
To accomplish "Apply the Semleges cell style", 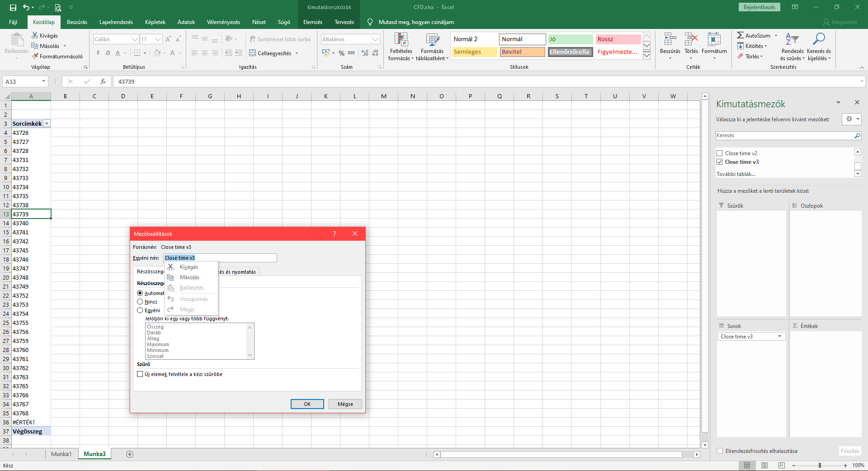I will pos(475,52).
